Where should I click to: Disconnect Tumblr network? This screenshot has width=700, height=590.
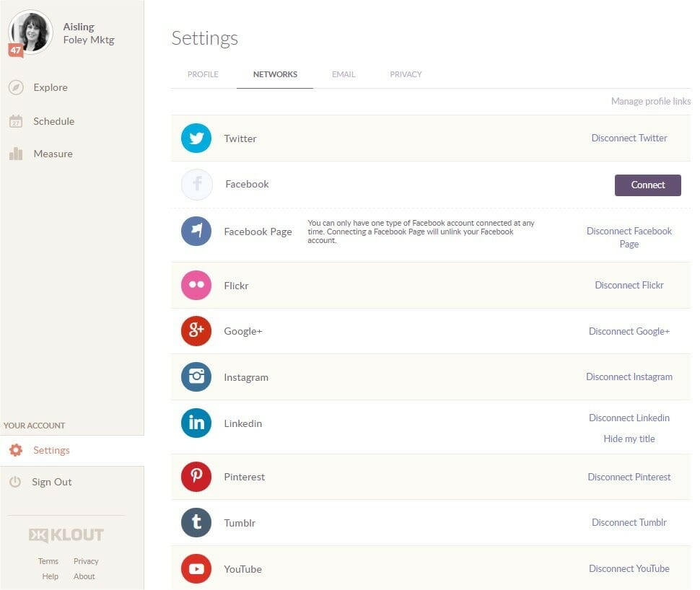(629, 523)
